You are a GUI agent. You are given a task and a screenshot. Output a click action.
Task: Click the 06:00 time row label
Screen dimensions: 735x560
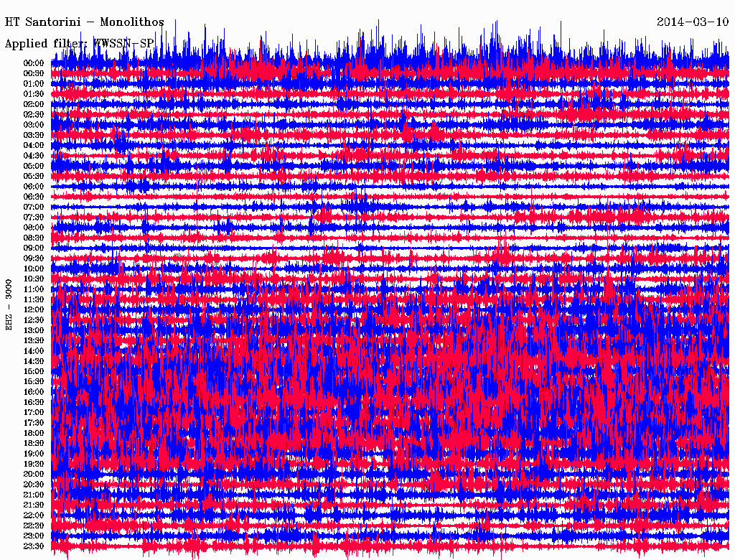34,187
